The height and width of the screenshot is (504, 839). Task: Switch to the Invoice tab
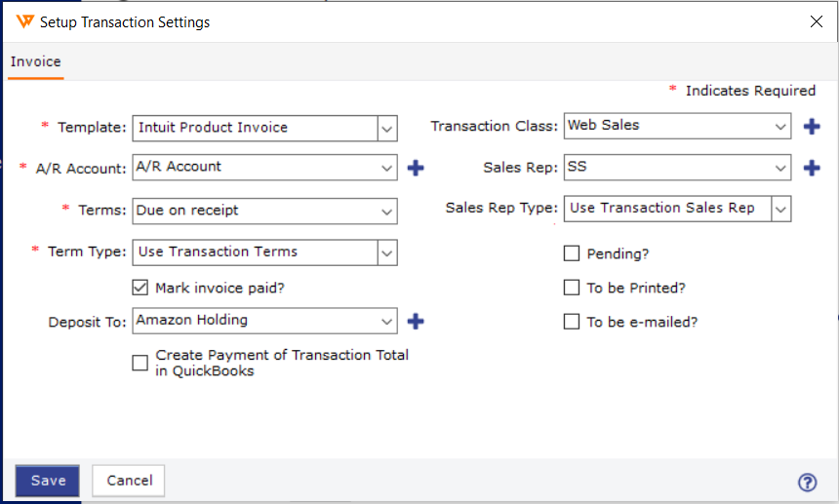coord(36,62)
